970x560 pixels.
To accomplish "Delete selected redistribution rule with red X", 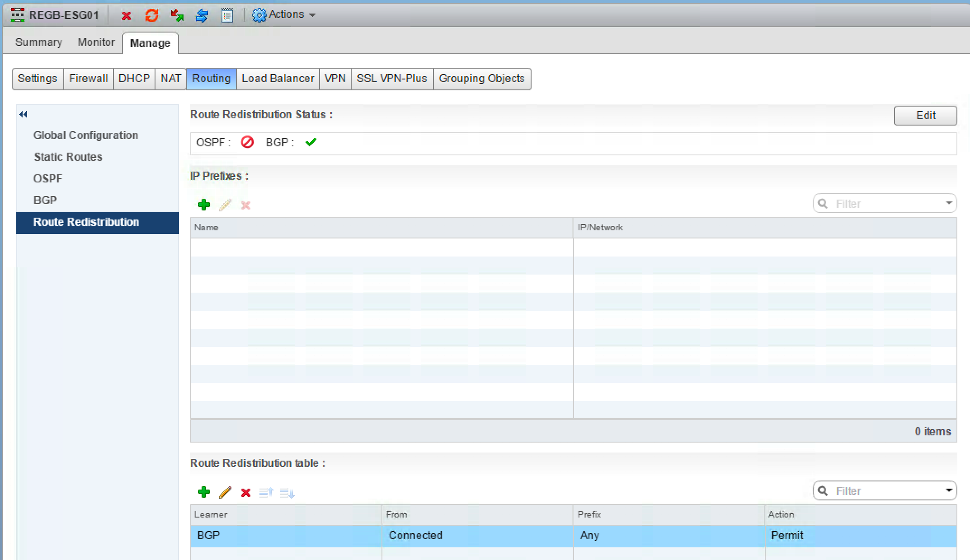I will [246, 492].
